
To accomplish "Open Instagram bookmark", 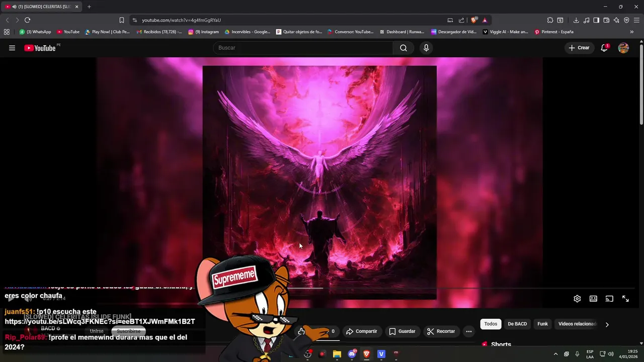I will [x=203, y=32].
